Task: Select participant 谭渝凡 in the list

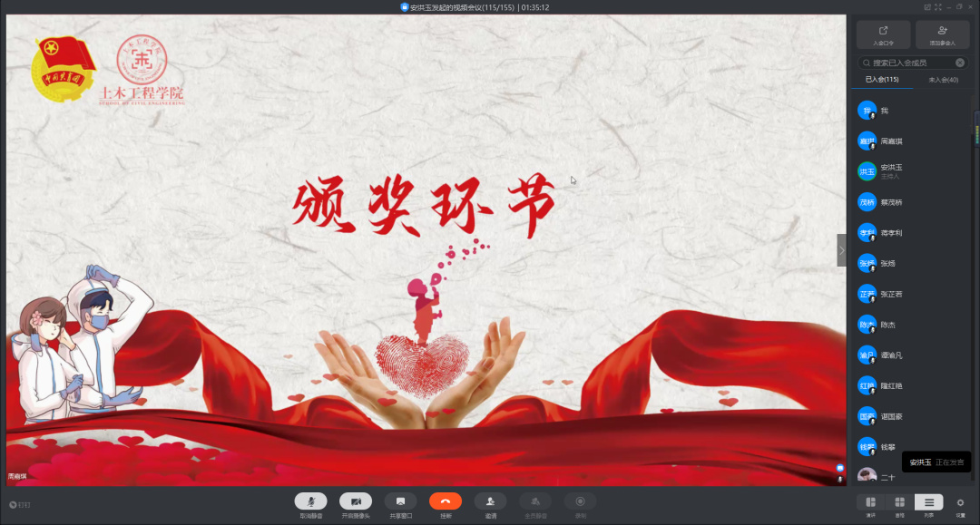Action: [x=913, y=355]
